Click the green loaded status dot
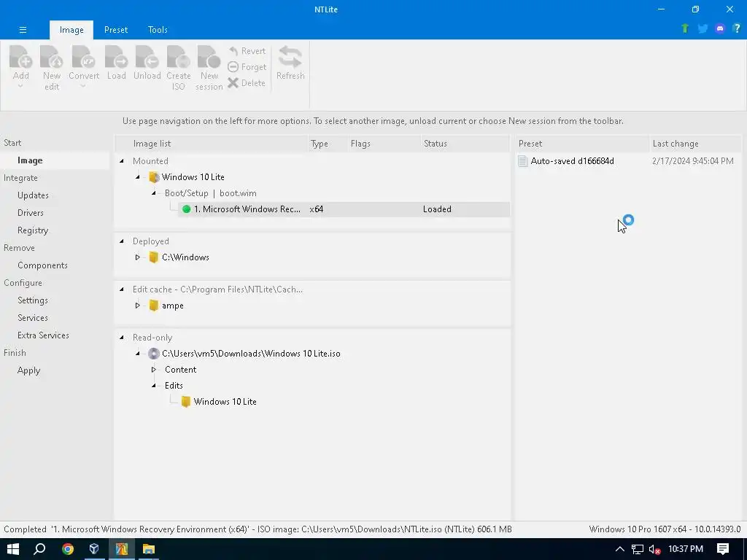Image resolution: width=747 pixels, height=560 pixels. pos(186,209)
